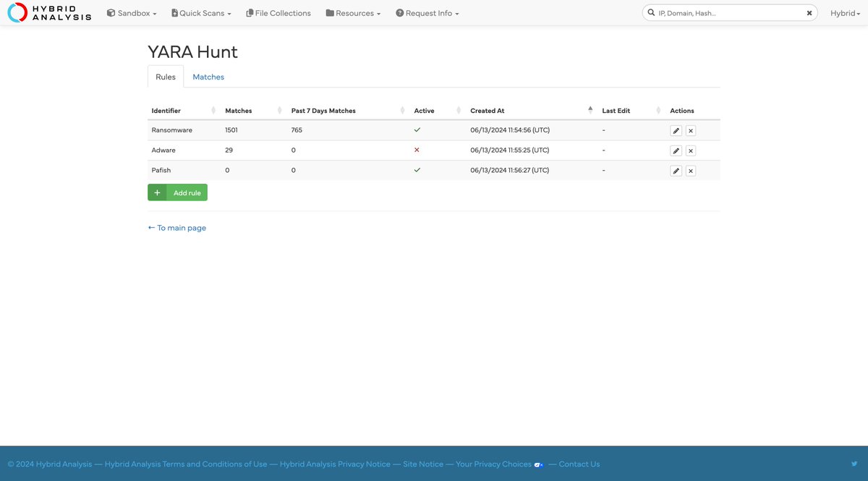
Task: Go back via To main page link
Action: [177, 228]
